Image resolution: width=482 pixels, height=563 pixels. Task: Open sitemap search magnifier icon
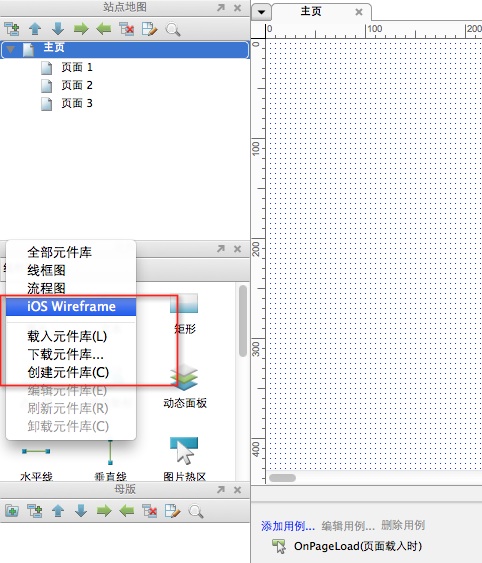(x=173, y=29)
